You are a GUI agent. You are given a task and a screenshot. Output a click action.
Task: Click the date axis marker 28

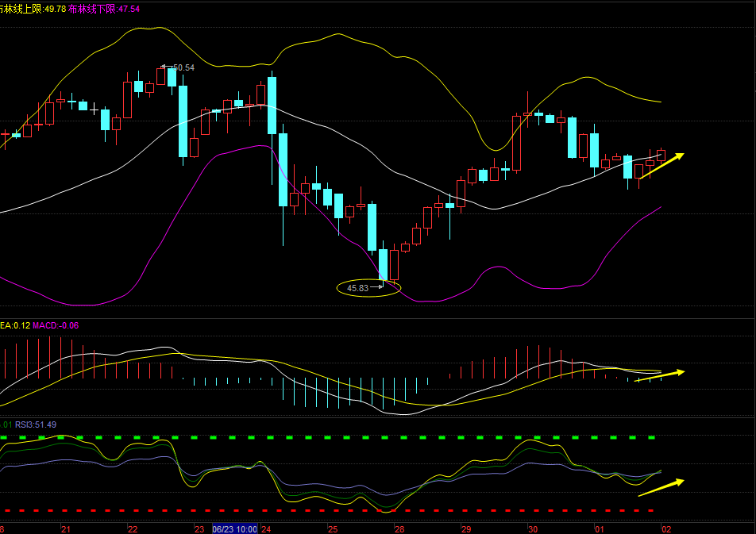click(399, 529)
